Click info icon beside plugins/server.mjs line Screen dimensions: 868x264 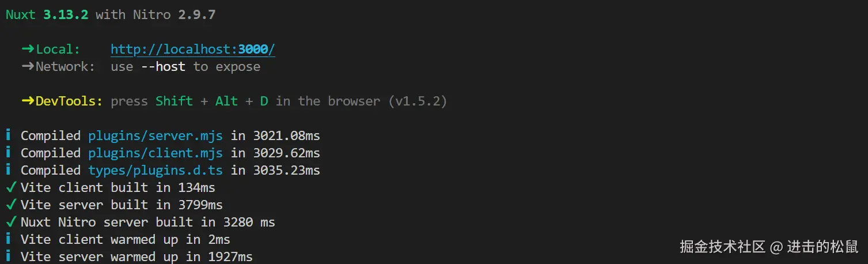pyautogui.click(x=8, y=136)
